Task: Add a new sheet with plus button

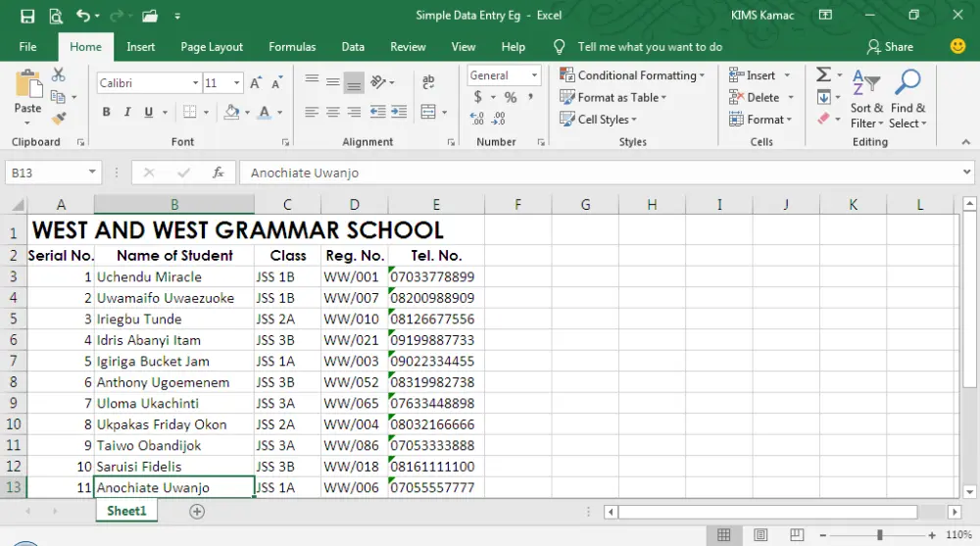Action: pos(197,512)
